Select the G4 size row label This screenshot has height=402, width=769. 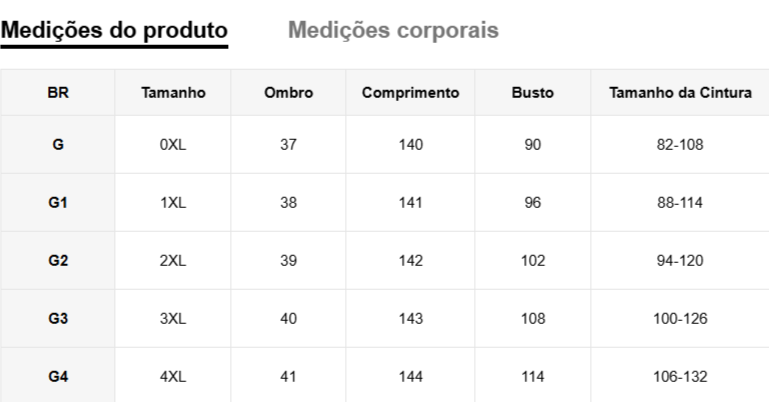tap(58, 377)
